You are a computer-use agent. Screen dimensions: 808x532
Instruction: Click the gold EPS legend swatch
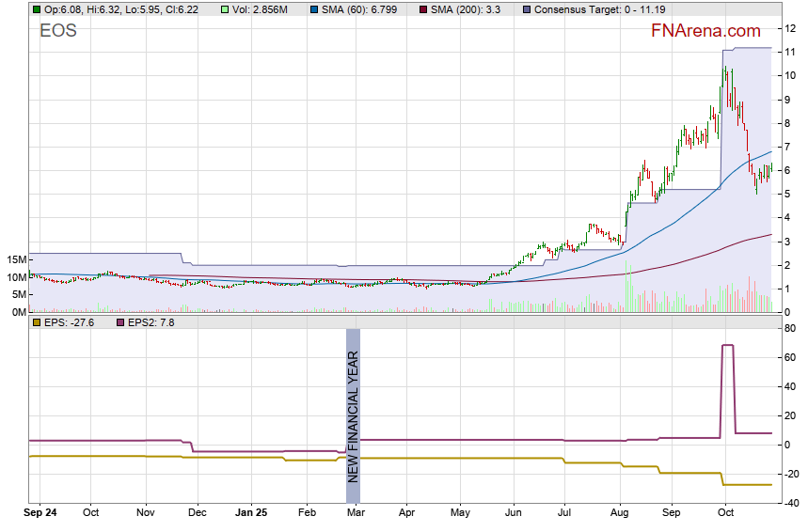click(36, 322)
